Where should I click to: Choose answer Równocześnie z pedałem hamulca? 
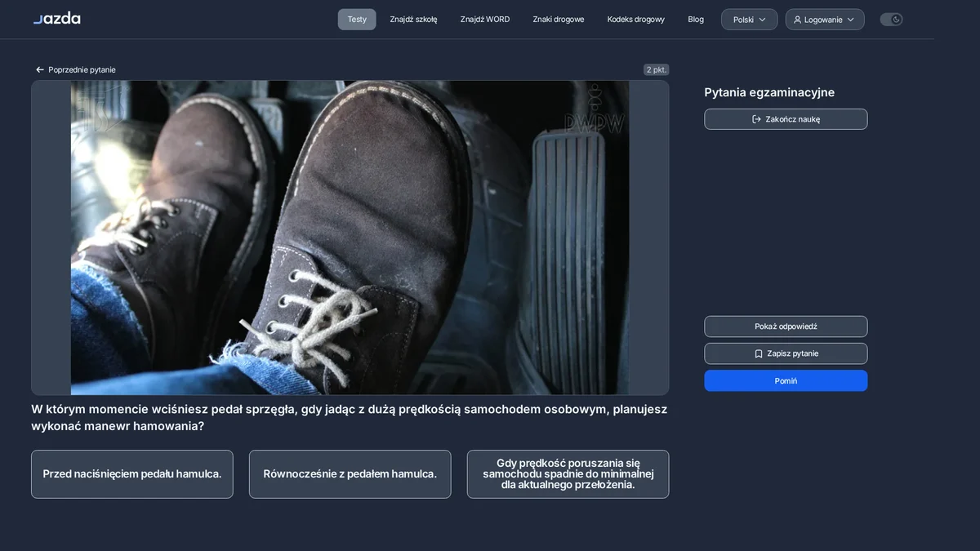(x=350, y=474)
